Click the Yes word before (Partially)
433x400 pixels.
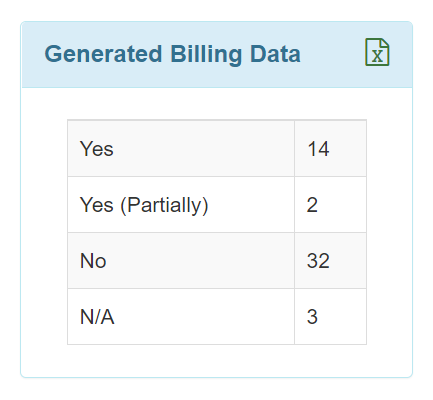tap(97, 205)
